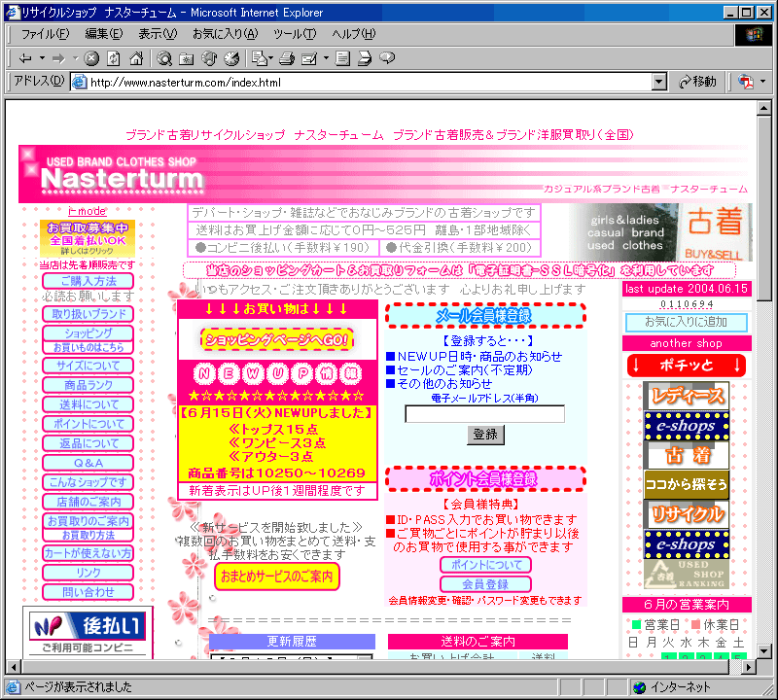Expand the address bar URL dropdown
Image resolution: width=778 pixels, height=700 pixels.
[659, 82]
